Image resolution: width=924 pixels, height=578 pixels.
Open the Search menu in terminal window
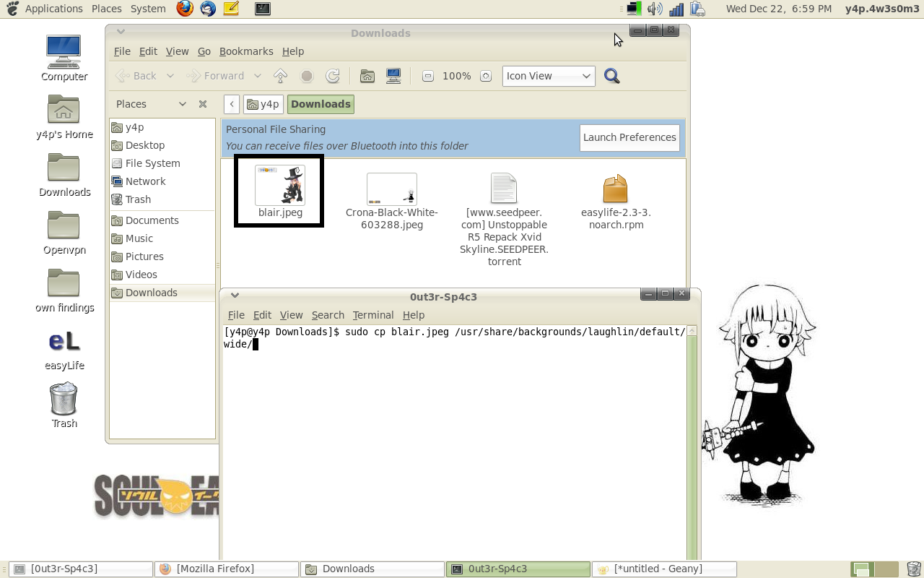pyautogui.click(x=328, y=315)
